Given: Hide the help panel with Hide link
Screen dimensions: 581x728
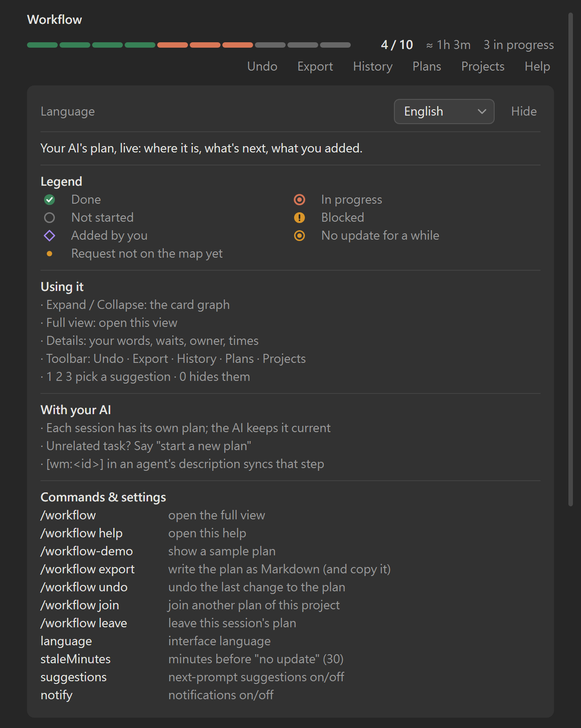Looking at the screenshot, I should tap(524, 112).
